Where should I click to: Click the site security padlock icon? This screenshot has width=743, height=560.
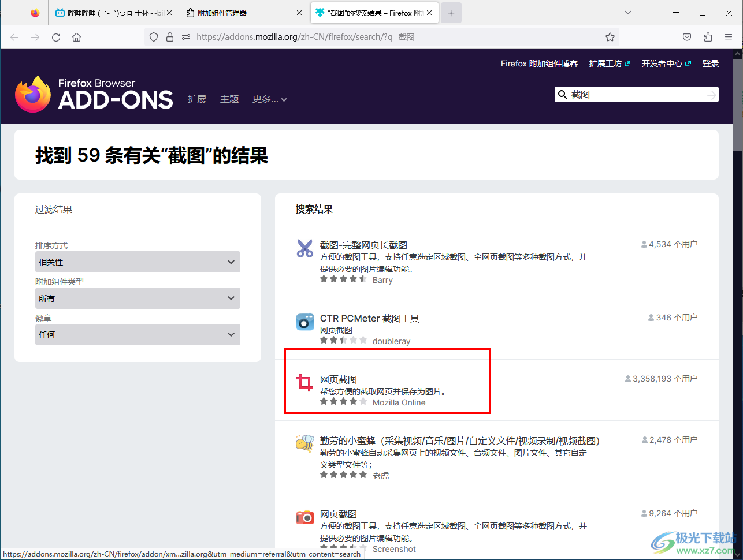click(x=170, y=37)
